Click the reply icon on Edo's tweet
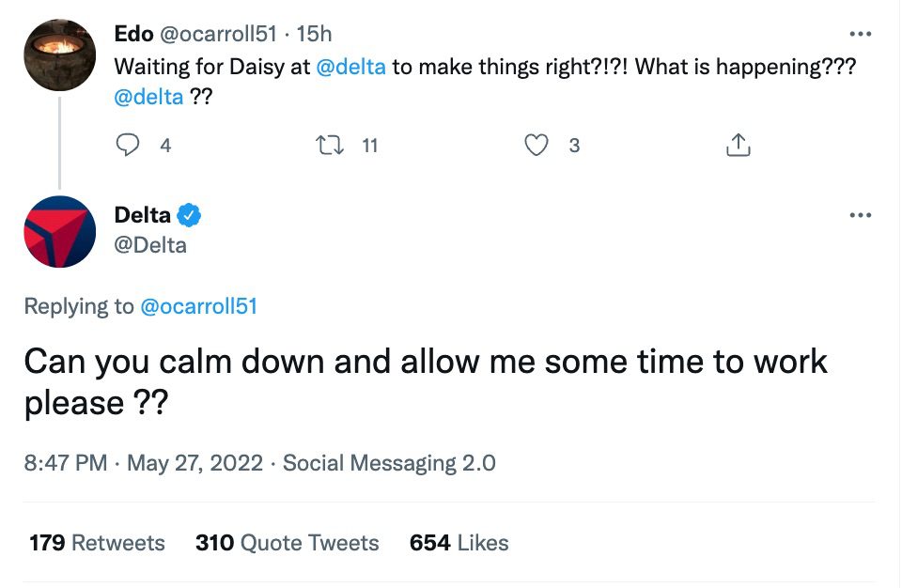902x588 pixels. coord(128,145)
